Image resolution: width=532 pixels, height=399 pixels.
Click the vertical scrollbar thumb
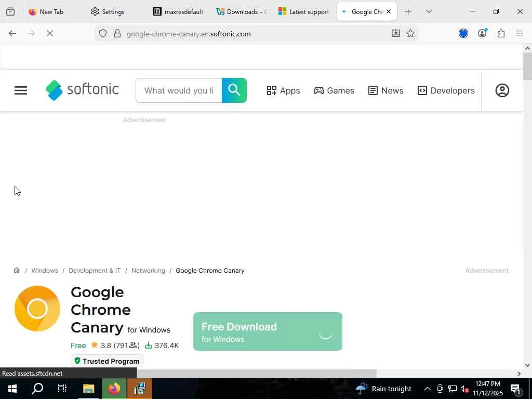point(527,66)
